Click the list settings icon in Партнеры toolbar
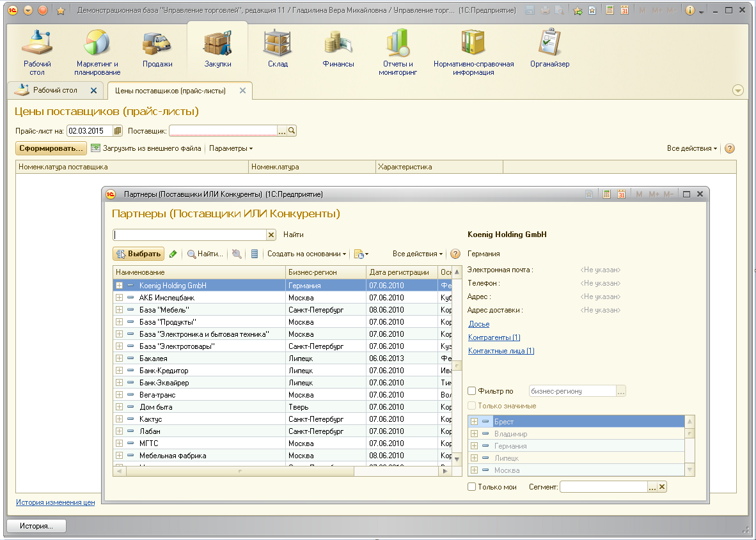The image size is (756, 540). (x=255, y=254)
